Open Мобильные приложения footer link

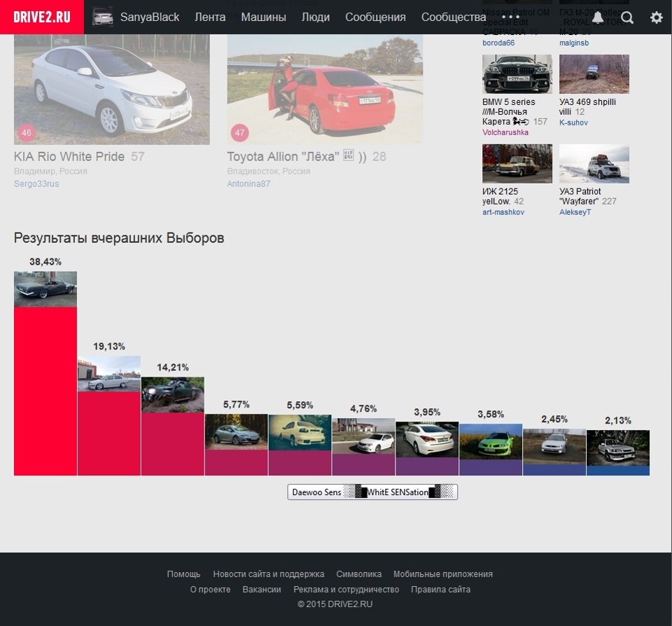coord(443,574)
